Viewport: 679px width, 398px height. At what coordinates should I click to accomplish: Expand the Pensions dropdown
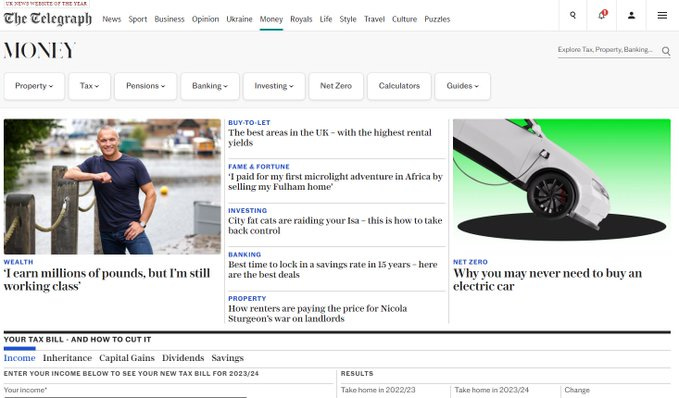146,86
